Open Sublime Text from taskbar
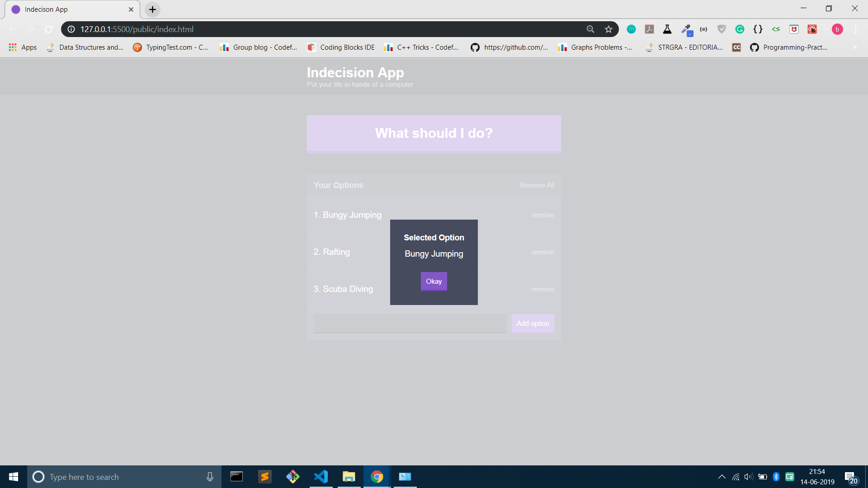The height and width of the screenshot is (488, 868). (x=265, y=477)
